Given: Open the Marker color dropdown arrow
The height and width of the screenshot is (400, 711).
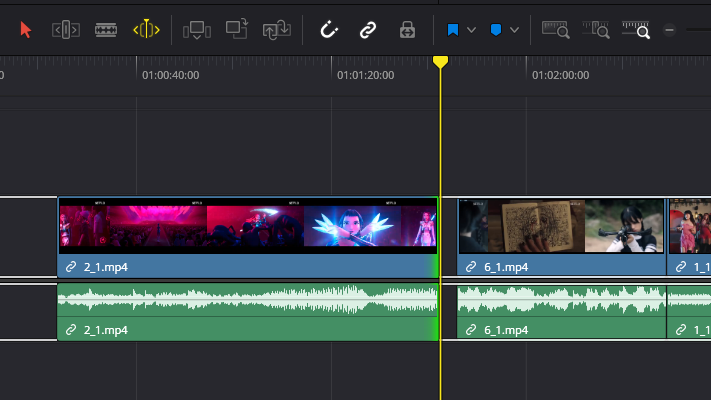Looking at the screenshot, I should [x=514, y=30].
